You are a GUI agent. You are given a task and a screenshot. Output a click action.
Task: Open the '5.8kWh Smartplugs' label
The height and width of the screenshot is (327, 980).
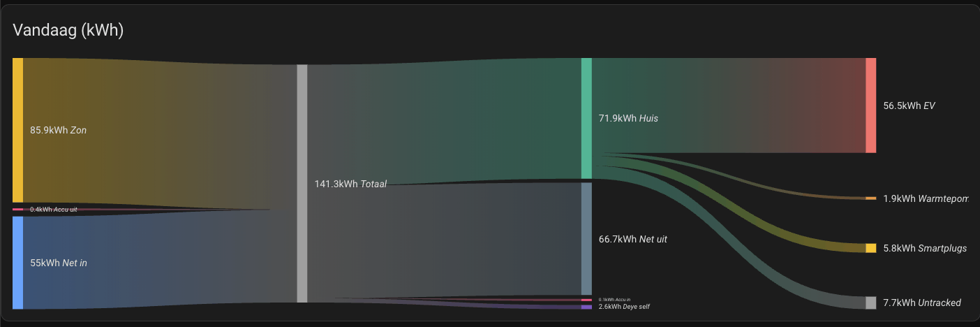pos(925,248)
